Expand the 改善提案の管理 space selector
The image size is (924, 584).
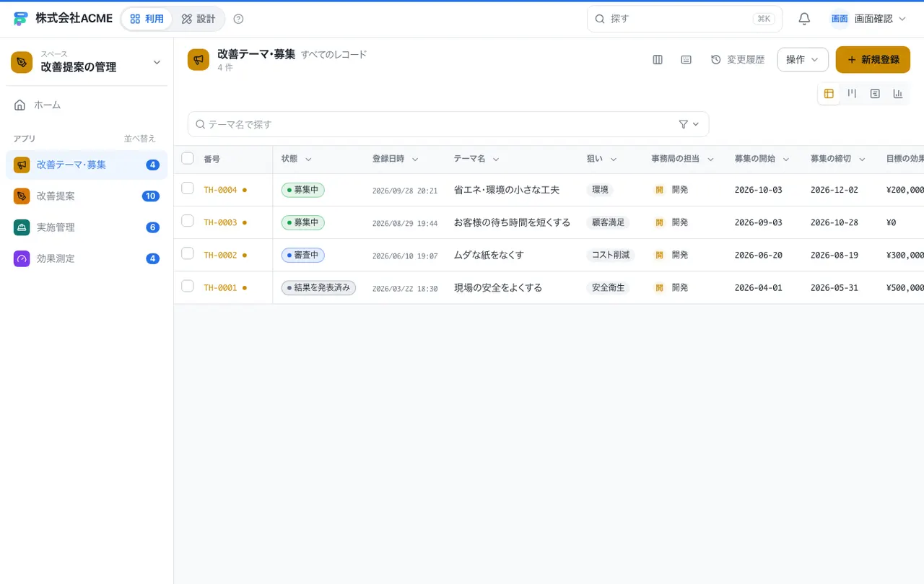point(157,63)
